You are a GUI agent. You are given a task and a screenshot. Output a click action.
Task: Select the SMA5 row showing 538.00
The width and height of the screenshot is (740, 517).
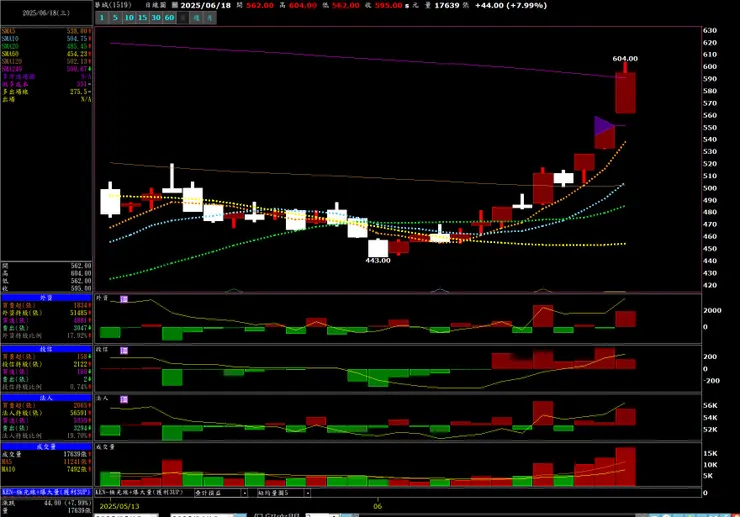[46, 31]
